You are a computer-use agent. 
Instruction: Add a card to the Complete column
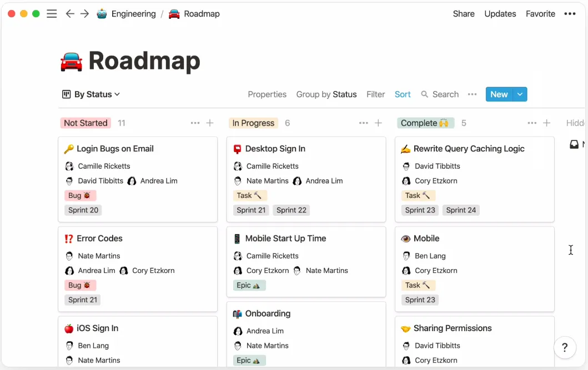point(547,123)
